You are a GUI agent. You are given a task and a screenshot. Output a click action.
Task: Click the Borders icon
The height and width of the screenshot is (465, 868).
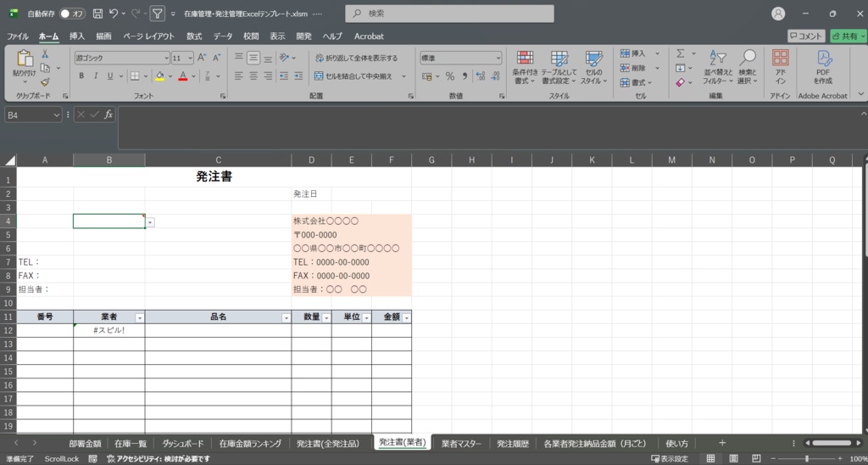pyautogui.click(x=135, y=76)
